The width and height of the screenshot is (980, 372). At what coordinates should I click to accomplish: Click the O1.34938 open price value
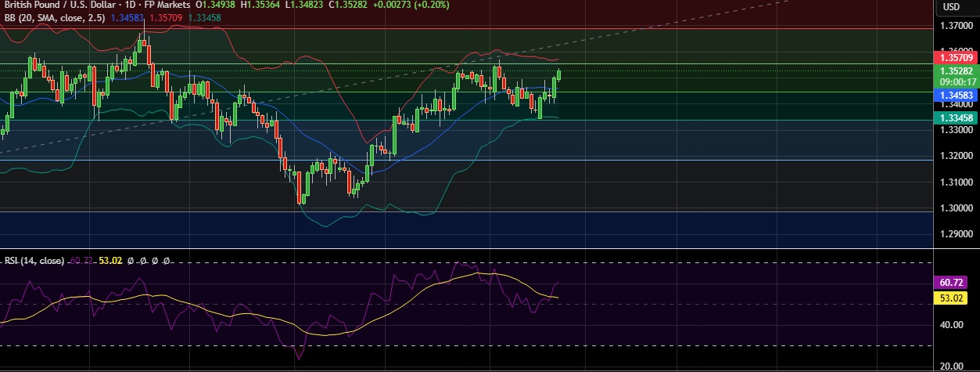tap(217, 5)
